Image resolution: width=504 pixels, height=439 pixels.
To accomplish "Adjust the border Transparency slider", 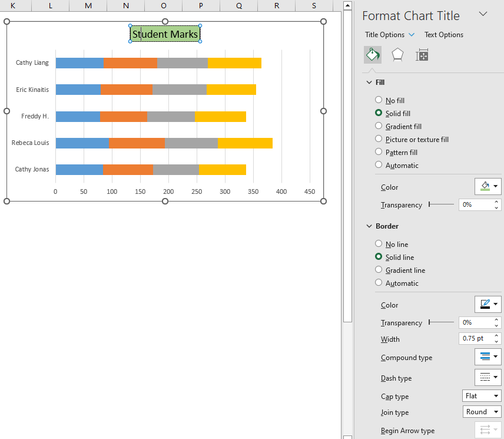I will point(441,322).
